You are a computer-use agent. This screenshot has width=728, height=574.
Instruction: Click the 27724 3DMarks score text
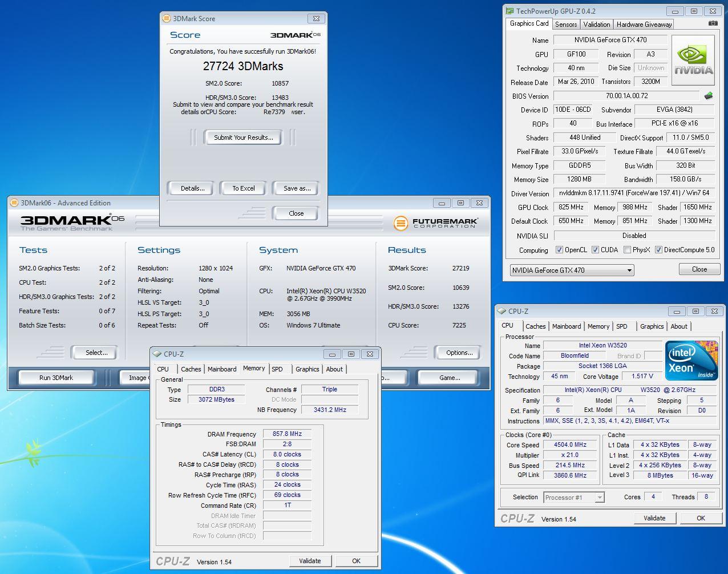tap(243, 66)
